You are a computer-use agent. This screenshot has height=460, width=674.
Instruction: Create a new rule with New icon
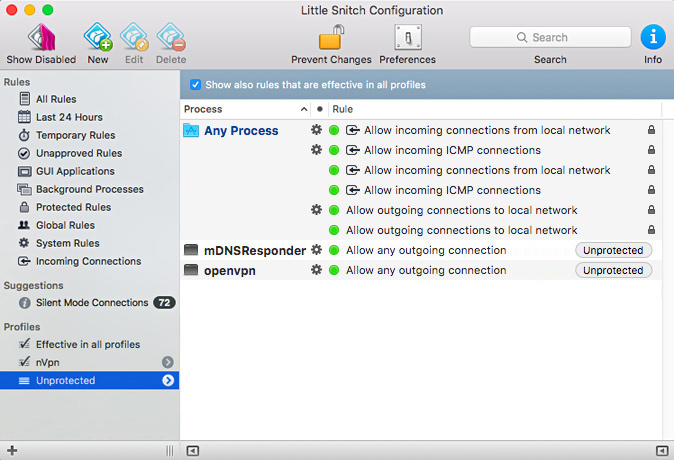[98, 37]
